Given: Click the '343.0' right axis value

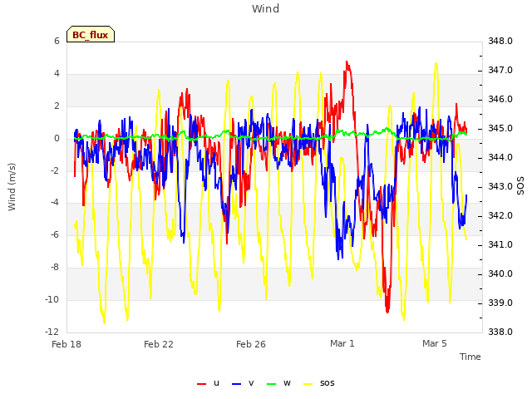Looking at the screenshot, I should pyautogui.click(x=500, y=186).
